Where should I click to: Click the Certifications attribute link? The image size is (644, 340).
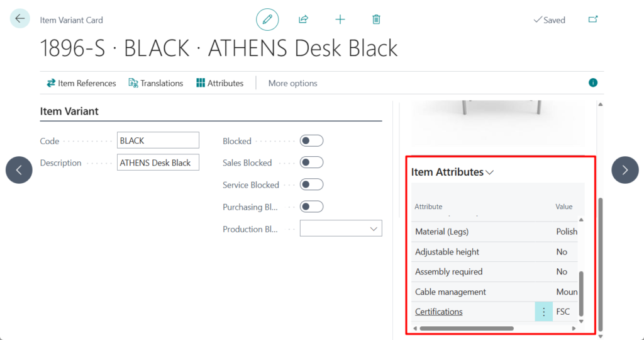[438, 312]
